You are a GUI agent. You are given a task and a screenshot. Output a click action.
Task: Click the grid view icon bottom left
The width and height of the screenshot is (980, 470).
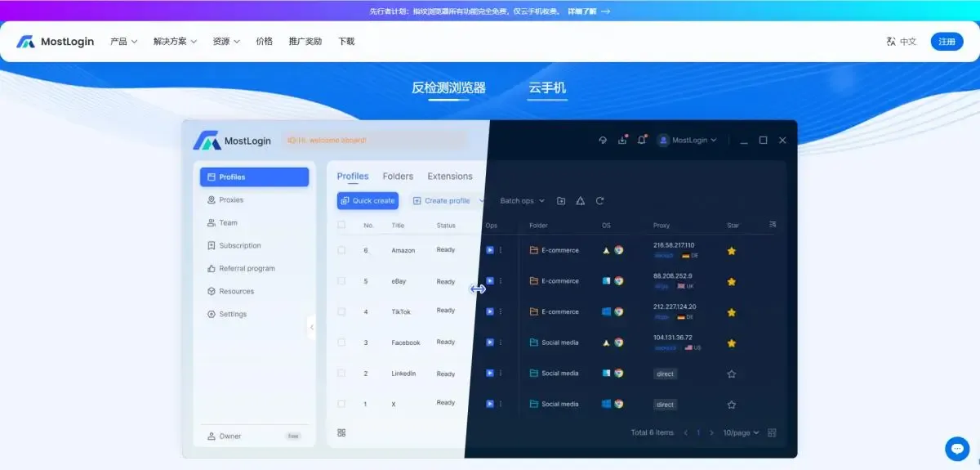coord(341,432)
